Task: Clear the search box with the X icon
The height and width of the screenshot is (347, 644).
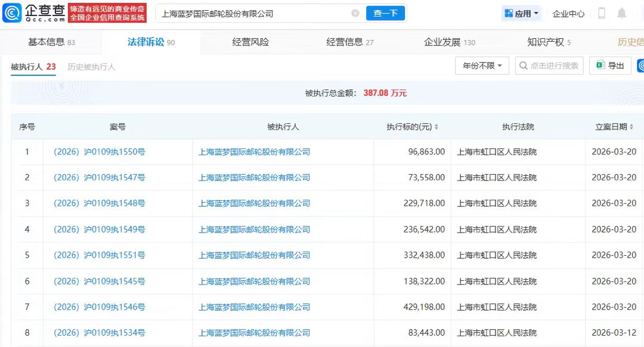Action: [355, 13]
